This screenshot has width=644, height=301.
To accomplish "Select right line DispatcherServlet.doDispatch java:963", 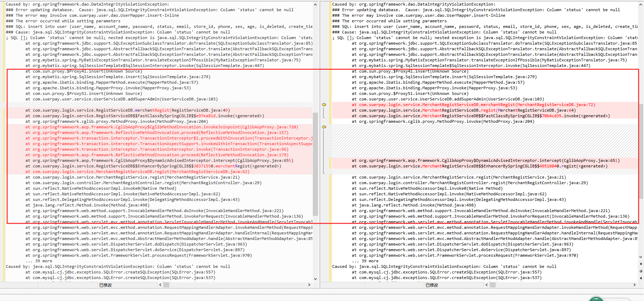I will pos(462,244).
